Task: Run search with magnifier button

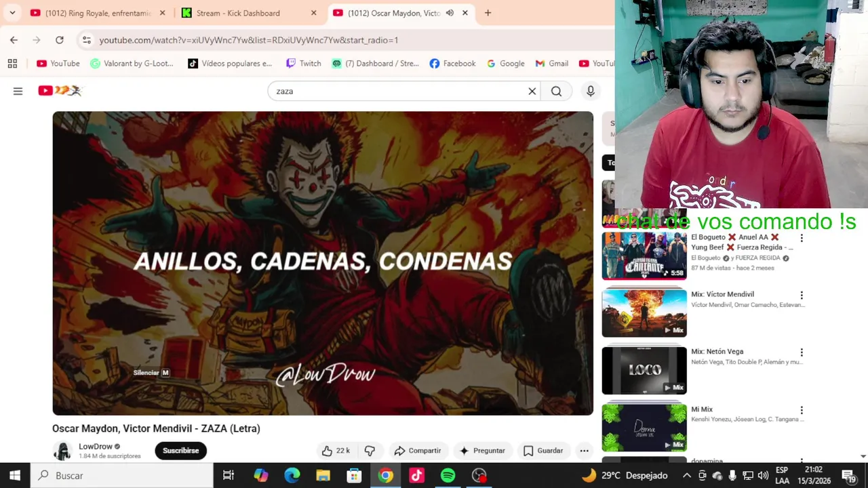Action: (x=556, y=91)
